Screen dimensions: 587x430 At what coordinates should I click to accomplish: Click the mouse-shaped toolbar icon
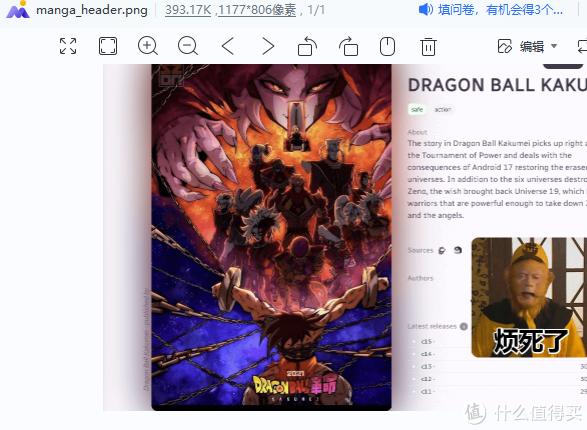(x=387, y=46)
